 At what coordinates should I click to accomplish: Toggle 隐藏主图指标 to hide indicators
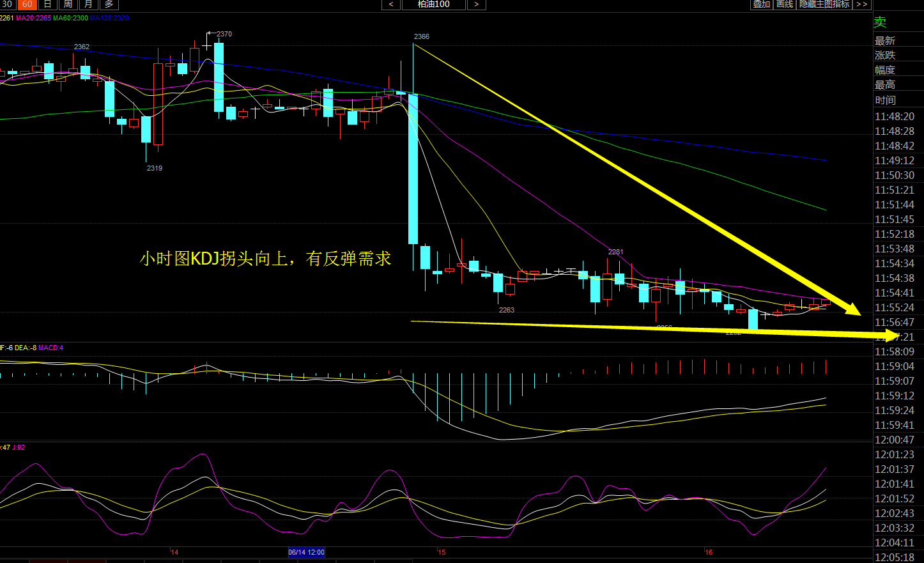[824, 4]
